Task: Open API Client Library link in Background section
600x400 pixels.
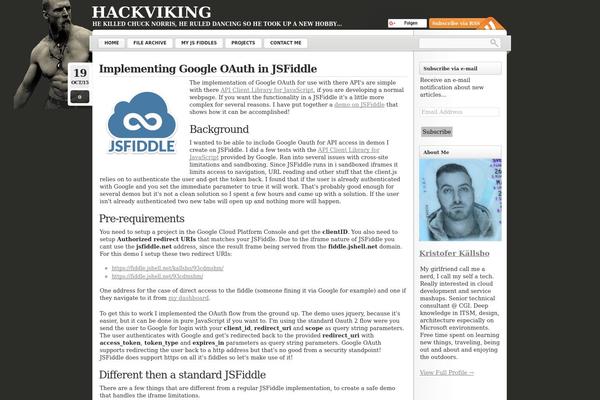Action: pyautogui.click(x=284, y=153)
